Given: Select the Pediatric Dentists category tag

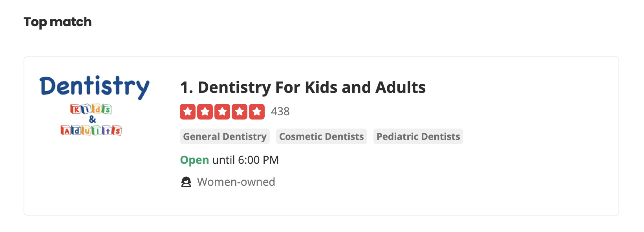Looking at the screenshot, I should click(x=418, y=136).
